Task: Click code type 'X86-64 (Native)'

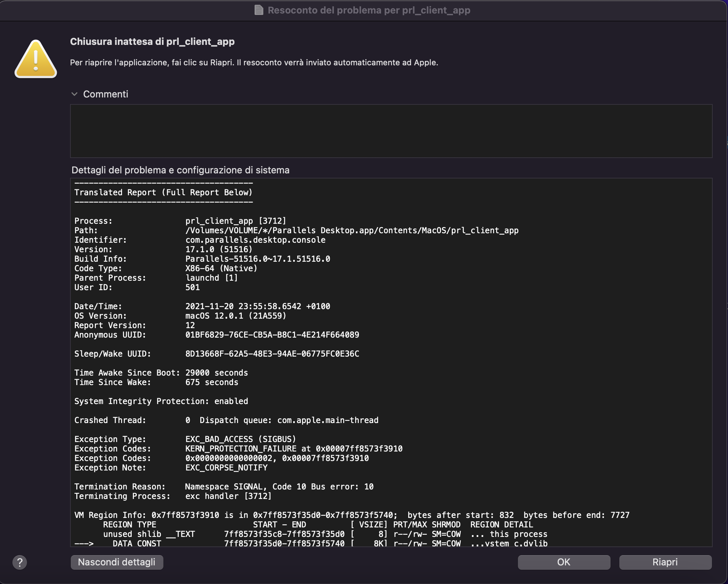Action: pyautogui.click(x=221, y=268)
